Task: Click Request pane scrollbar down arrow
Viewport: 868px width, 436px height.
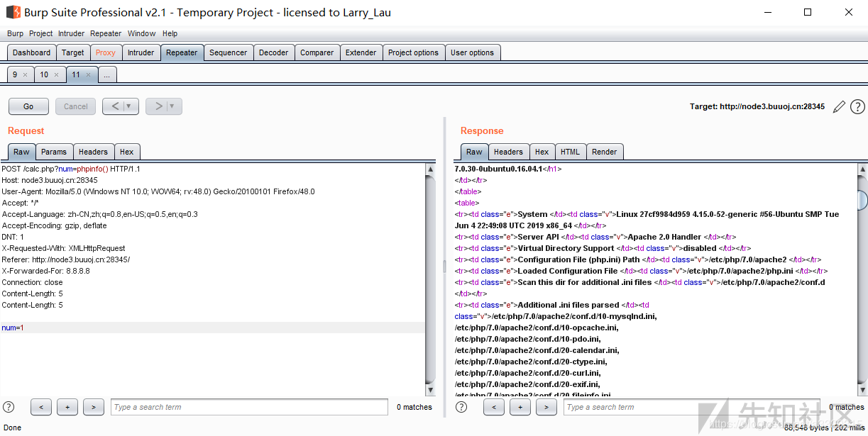Action: (430, 390)
